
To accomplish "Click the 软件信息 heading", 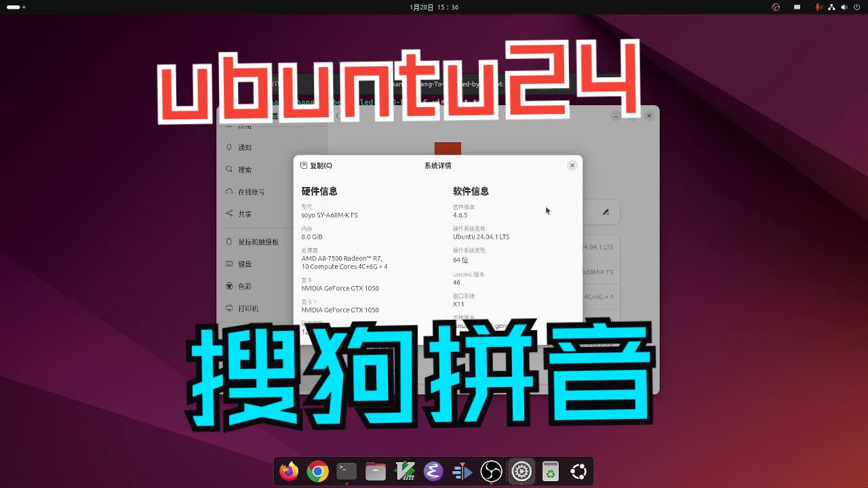I will [471, 191].
